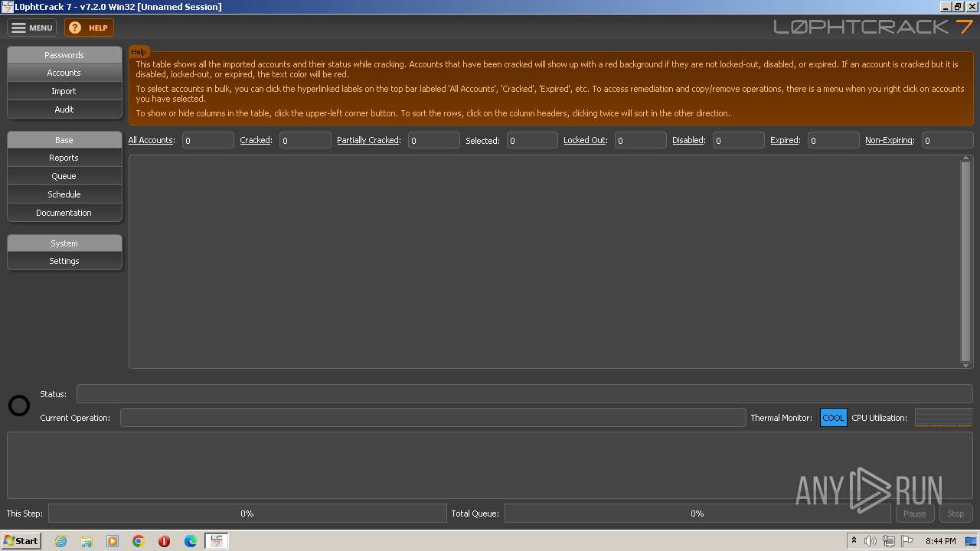Click the Passwords section header
Screen dimensions: 980x551
64,55
